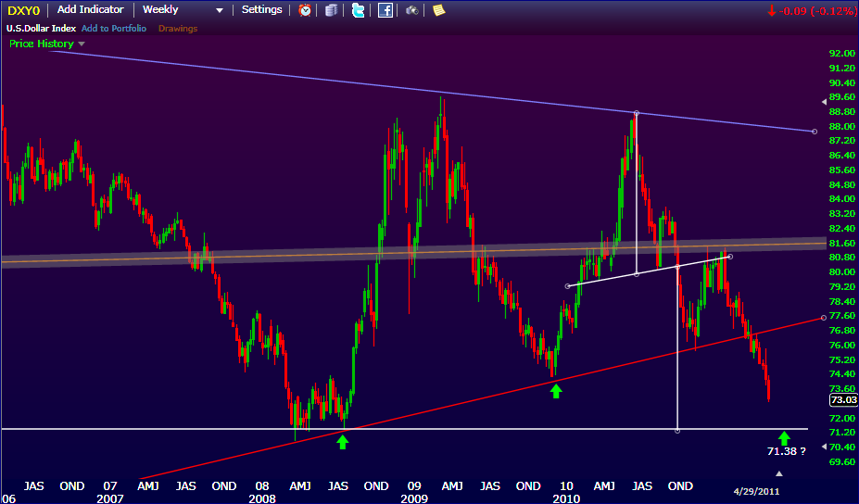Open the chart Settings menu
859x504 pixels.
[x=262, y=10]
